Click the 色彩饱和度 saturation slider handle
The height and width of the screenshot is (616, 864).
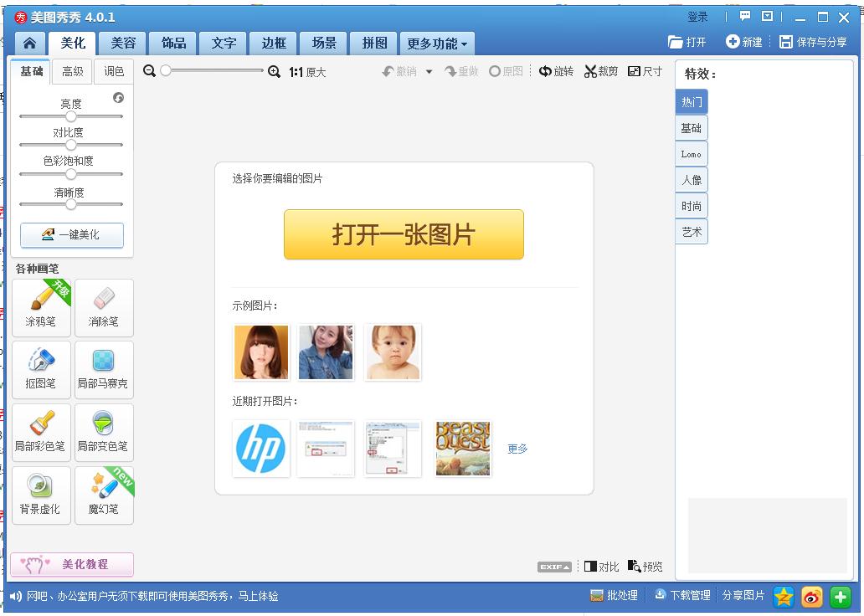pos(71,174)
